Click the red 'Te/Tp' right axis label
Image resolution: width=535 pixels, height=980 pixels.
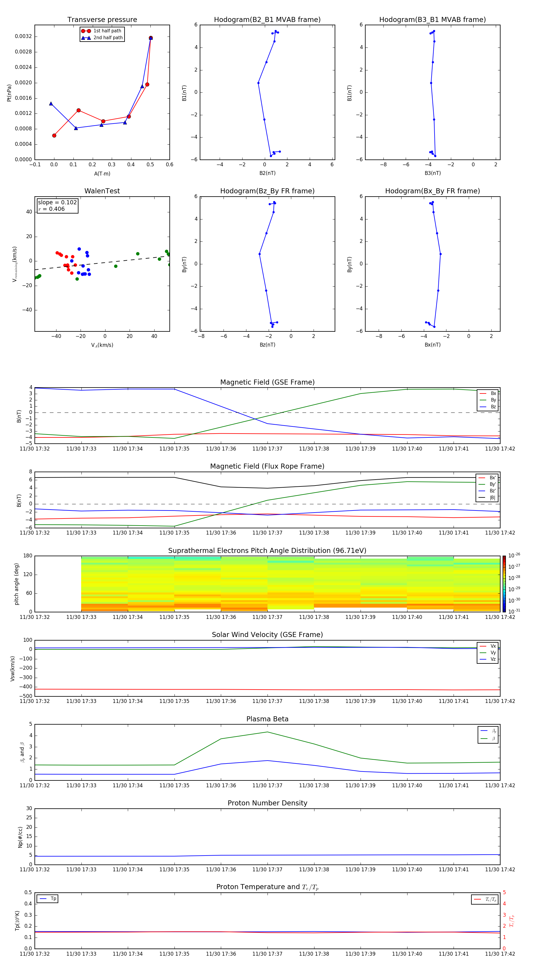pyautogui.click(x=512, y=921)
